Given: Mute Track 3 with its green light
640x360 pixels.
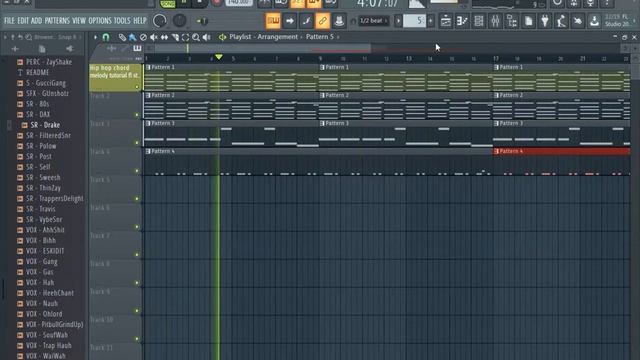Looking at the screenshot, I should 137,143.
